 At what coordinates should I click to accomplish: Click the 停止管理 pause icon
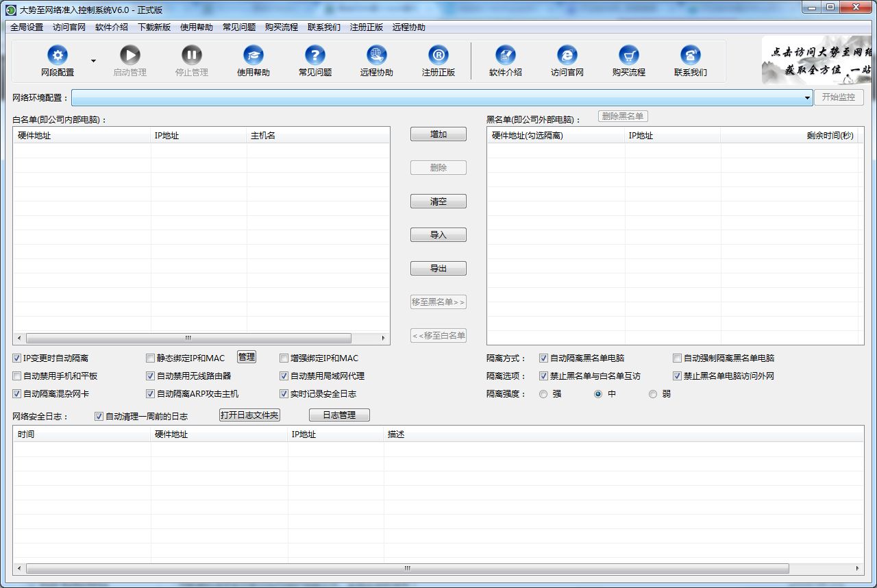pos(191,56)
